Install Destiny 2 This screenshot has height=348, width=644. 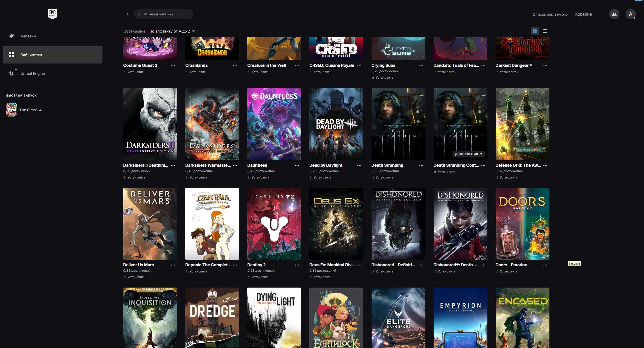[258, 277]
